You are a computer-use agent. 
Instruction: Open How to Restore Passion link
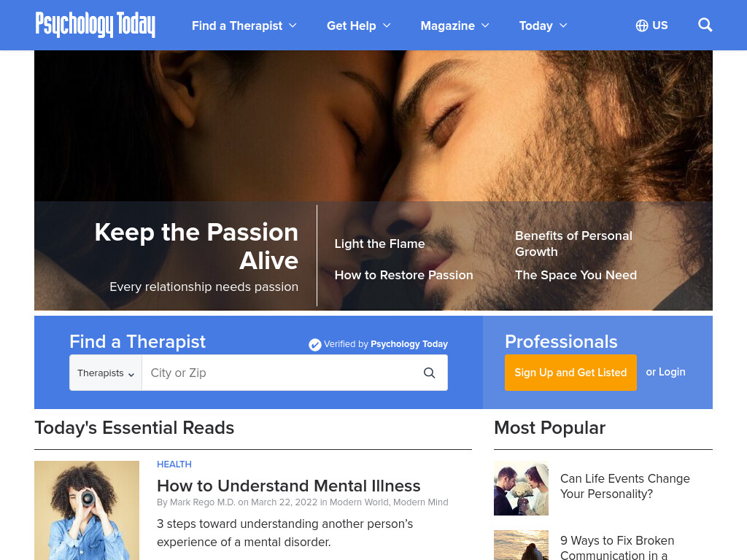pos(403,275)
